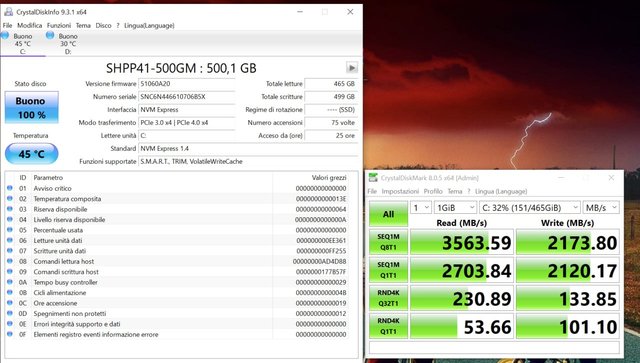
Task: Click status dot for Percentuale usata row
Action: point(10,230)
